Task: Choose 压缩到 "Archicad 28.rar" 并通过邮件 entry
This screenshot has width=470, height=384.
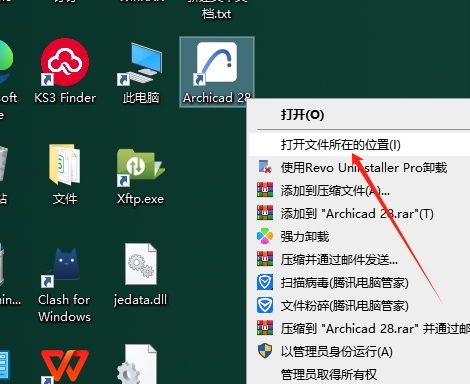Action: click(x=359, y=328)
